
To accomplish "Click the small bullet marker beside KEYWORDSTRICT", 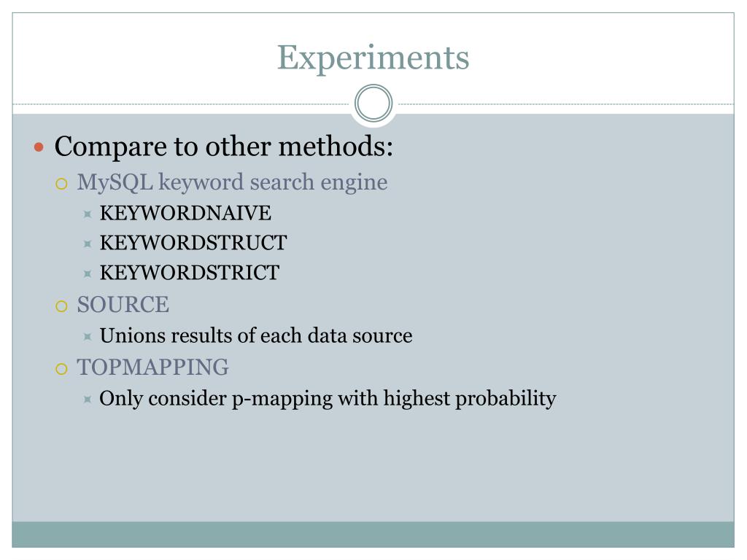I will coord(88,274).
